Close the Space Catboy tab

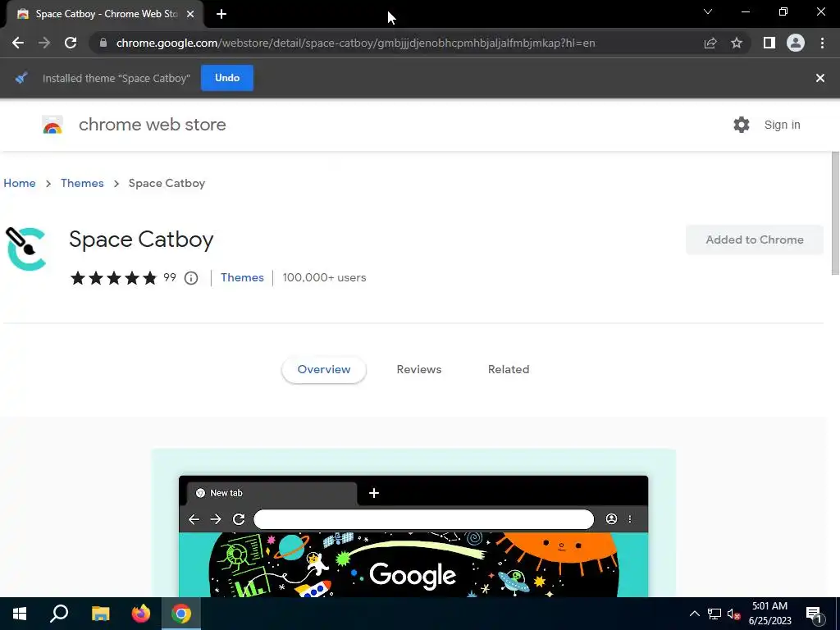[x=190, y=14]
